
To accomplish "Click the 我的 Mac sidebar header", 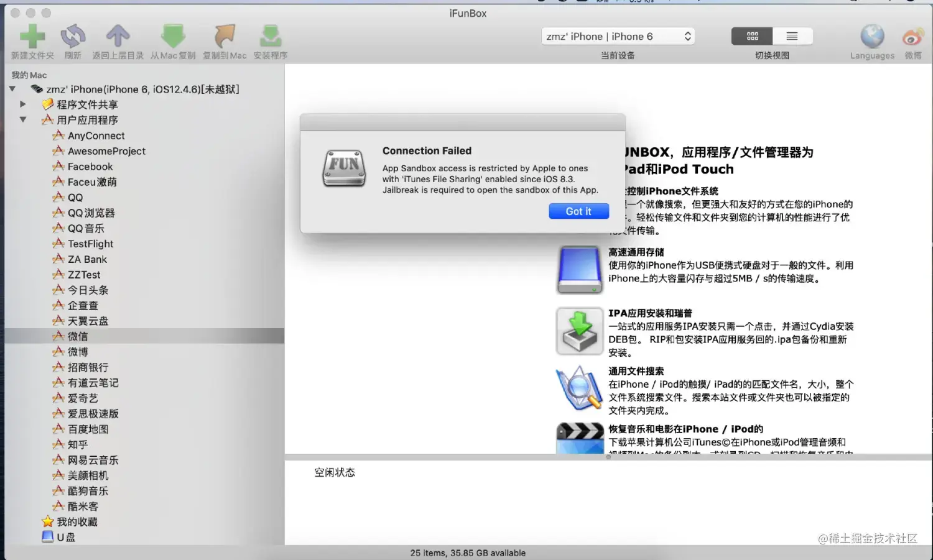I will click(x=29, y=75).
